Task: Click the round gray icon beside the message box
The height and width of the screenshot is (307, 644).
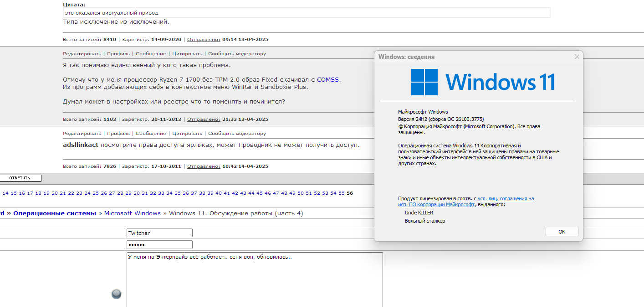Action: coord(117,294)
